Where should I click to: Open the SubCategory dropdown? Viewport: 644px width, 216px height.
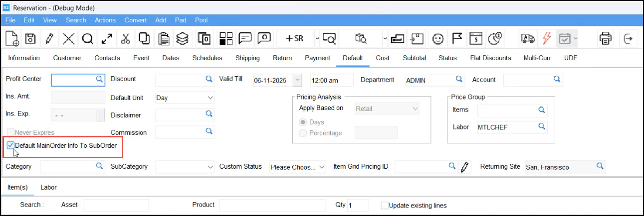coord(185,167)
